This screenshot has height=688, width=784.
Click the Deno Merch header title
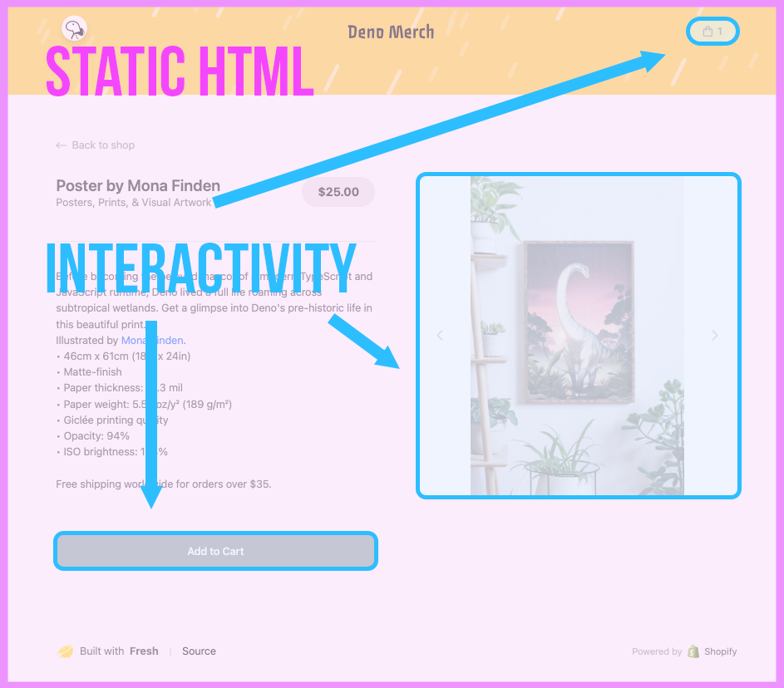tap(391, 31)
